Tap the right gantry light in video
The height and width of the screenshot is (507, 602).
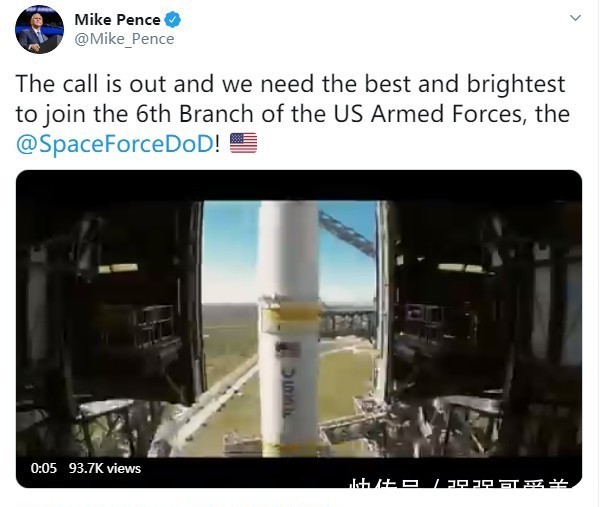click(460, 268)
